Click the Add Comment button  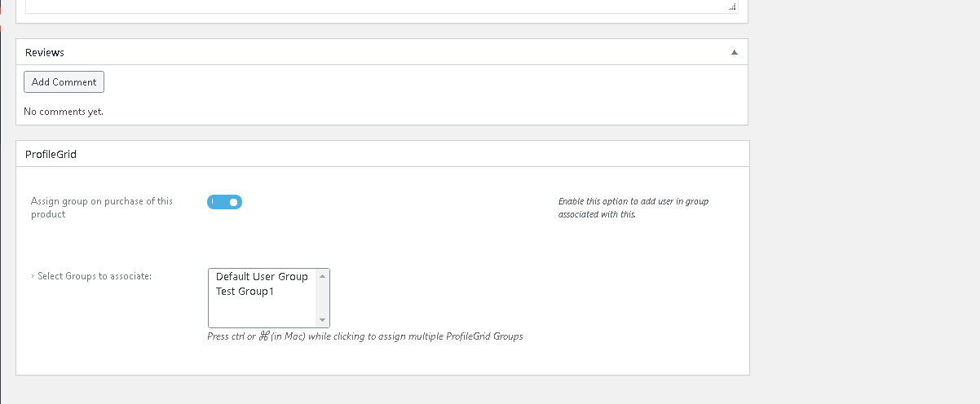click(64, 82)
